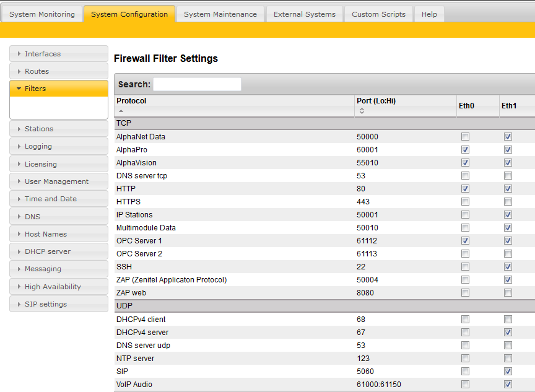Expand the Interfaces sidebar section

[59, 54]
